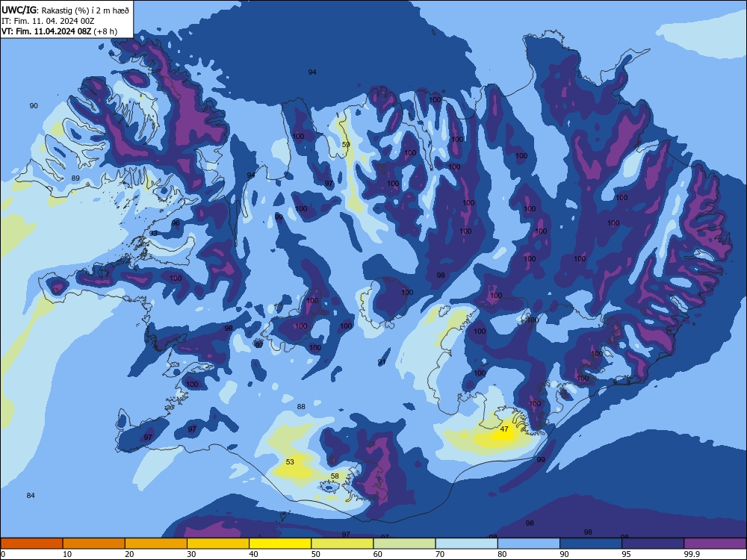This screenshot has width=747, height=560.
Task: Click the bright yellow 40–50 legend swatch
Action: pyautogui.click(x=280, y=544)
